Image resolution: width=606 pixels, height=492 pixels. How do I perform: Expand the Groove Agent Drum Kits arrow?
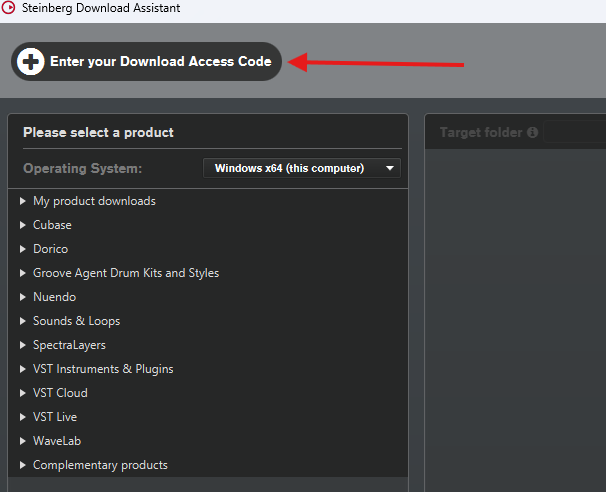pyautogui.click(x=23, y=273)
